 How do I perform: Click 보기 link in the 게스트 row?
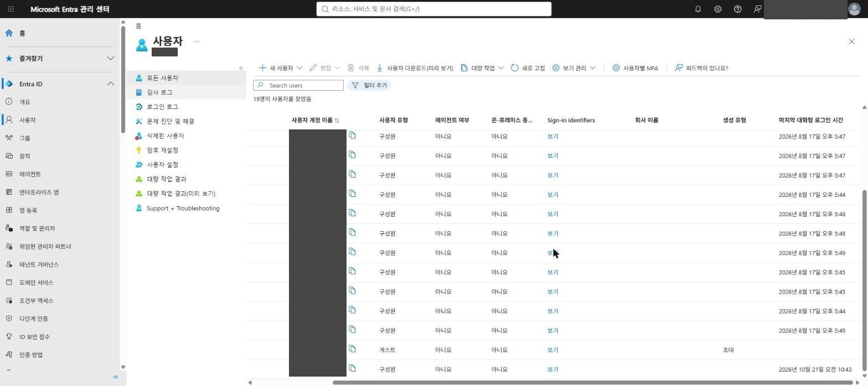click(552, 350)
